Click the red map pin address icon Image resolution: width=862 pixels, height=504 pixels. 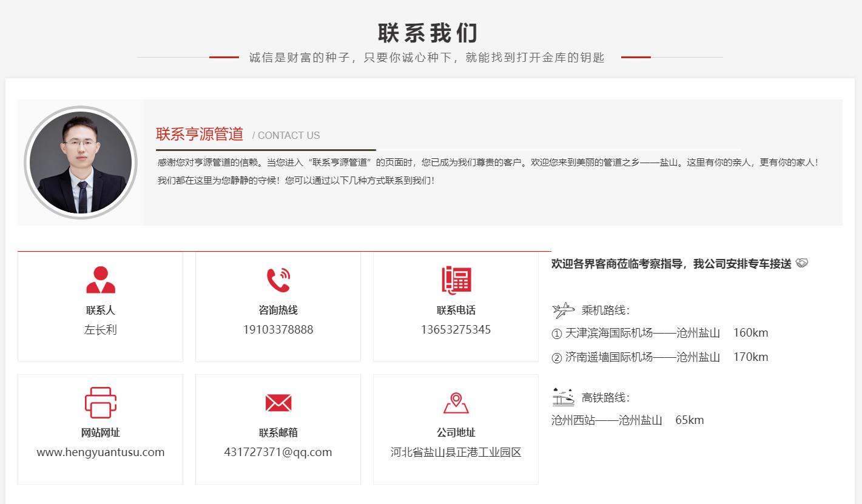pyautogui.click(x=456, y=403)
